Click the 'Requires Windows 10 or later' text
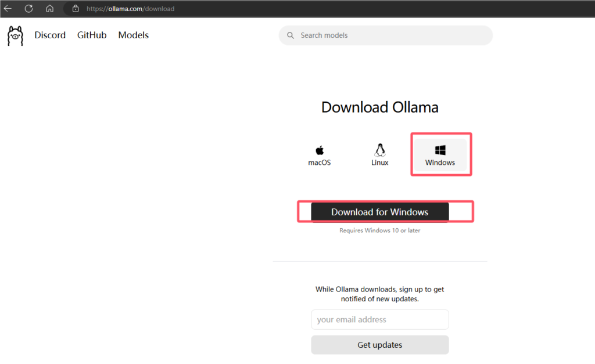Screen dimensions: 595x364 (380, 230)
